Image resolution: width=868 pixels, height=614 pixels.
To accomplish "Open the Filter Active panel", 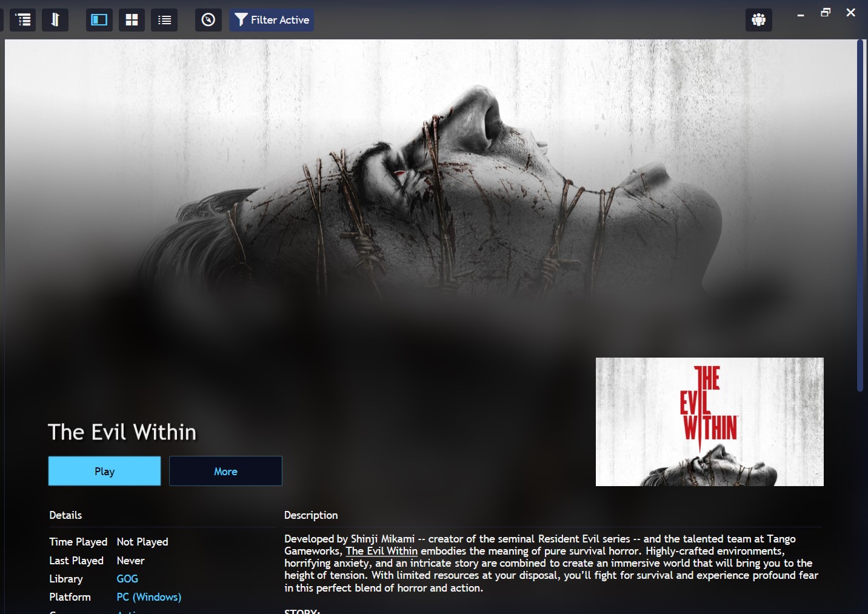I will click(272, 20).
